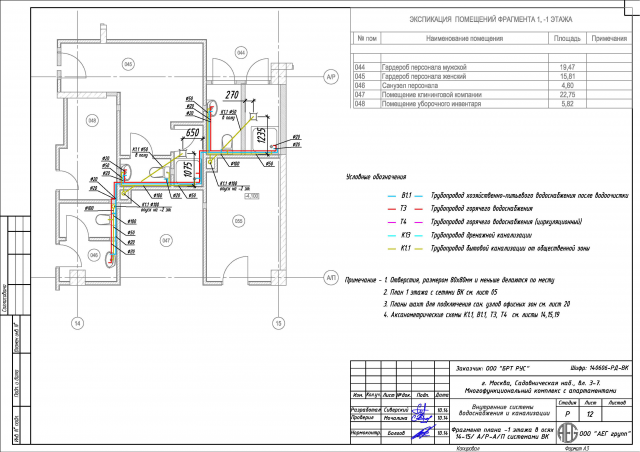640x452 pixels.
Task: Select the area value 22,75
Action: 567,95
